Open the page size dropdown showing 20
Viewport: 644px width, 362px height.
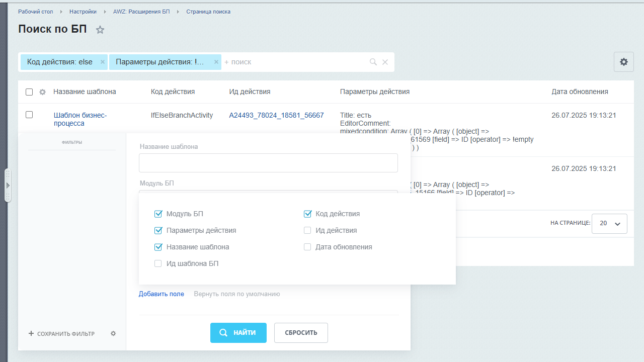point(609,224)
